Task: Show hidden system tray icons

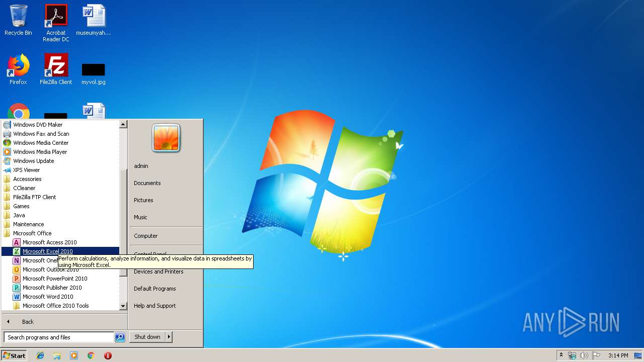Action: (x=561, y=355)
